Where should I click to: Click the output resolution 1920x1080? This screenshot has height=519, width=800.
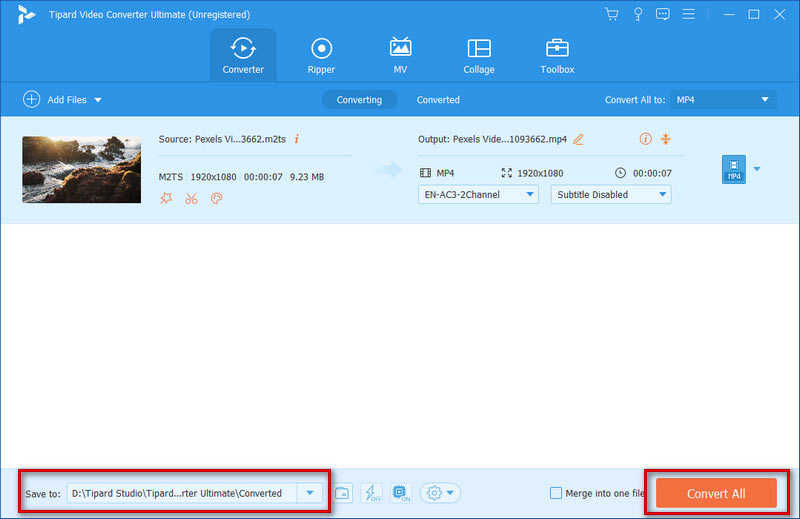coord(540,174)
